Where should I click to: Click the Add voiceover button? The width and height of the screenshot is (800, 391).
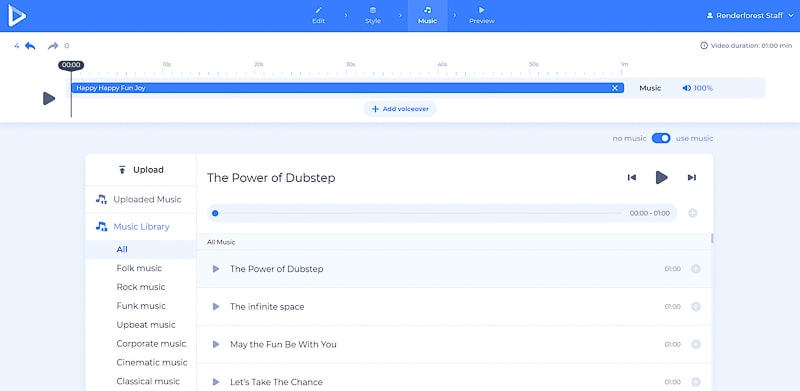point(400,109)
